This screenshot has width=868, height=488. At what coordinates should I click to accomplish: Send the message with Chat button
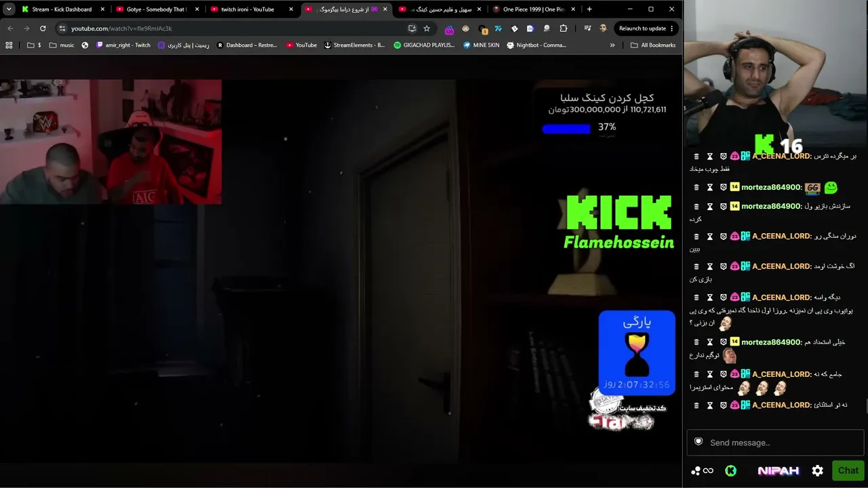[848, 470]
